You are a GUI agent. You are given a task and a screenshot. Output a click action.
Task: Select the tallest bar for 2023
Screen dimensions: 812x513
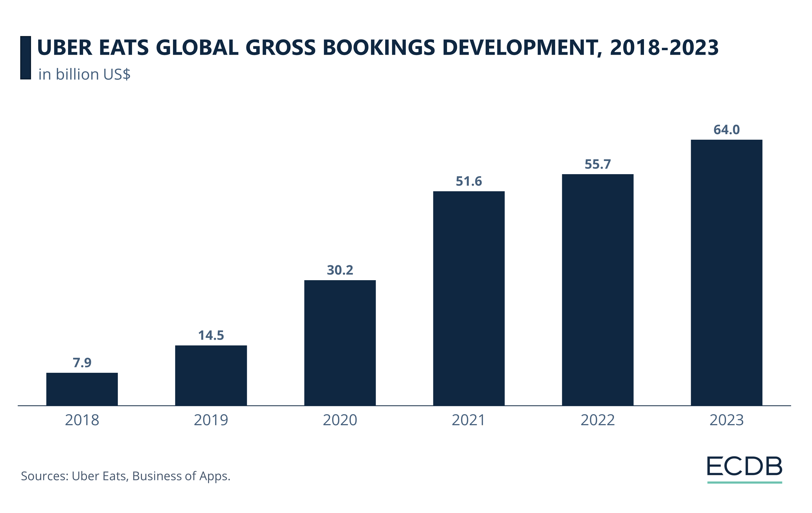(x=726, y=272)
